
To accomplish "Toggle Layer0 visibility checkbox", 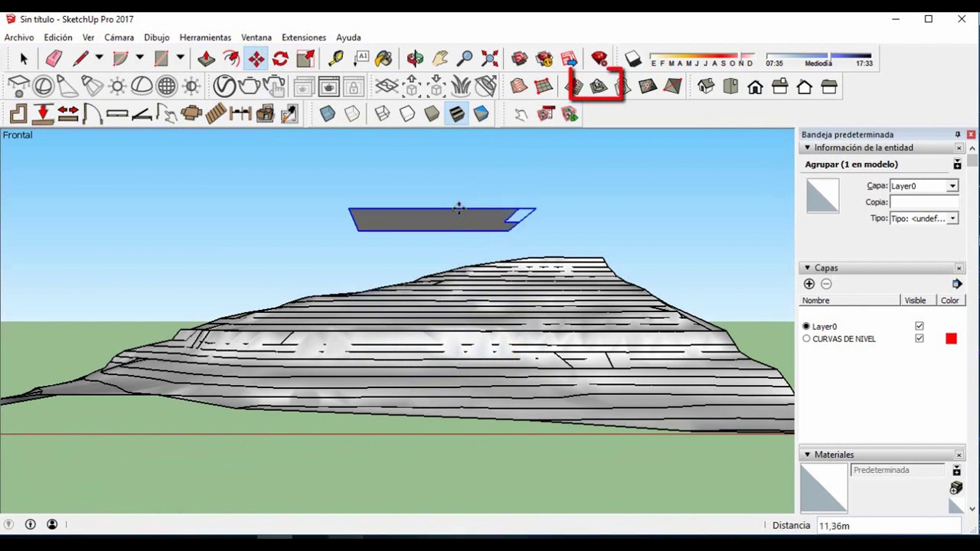I will click(x=920, y=326).
